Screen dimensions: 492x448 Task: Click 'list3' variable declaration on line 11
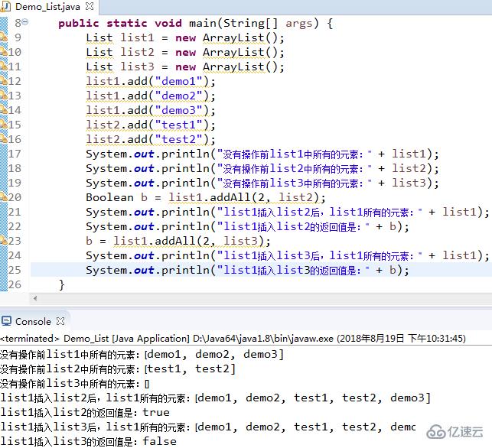point(138,67)
